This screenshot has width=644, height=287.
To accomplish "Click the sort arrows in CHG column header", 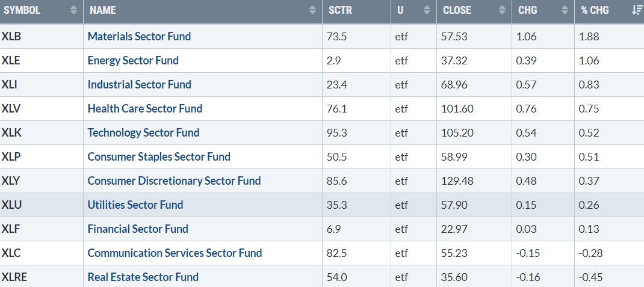I will click(564, 10).
